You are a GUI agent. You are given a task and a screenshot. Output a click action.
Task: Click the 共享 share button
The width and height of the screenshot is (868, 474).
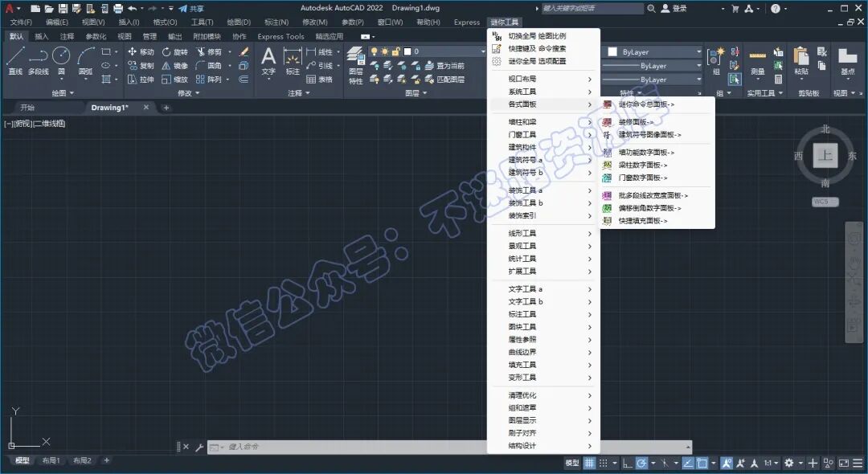[x=191, y=8]
